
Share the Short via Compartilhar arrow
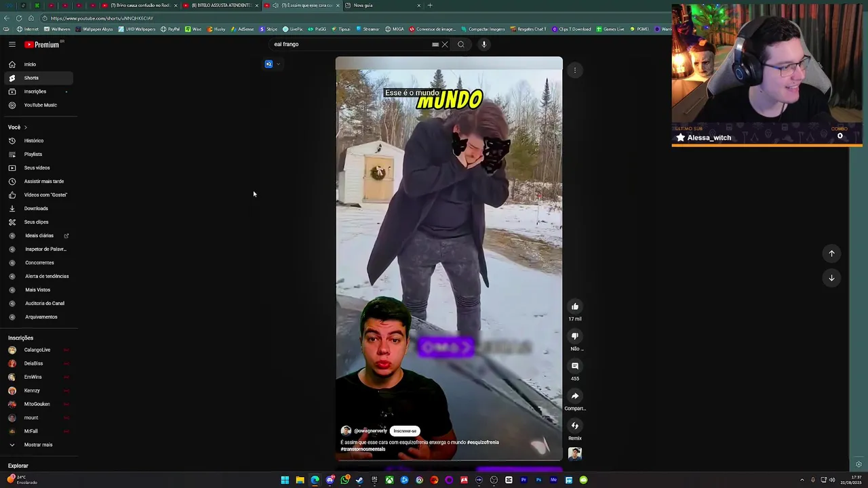click(x=575, y=396)
